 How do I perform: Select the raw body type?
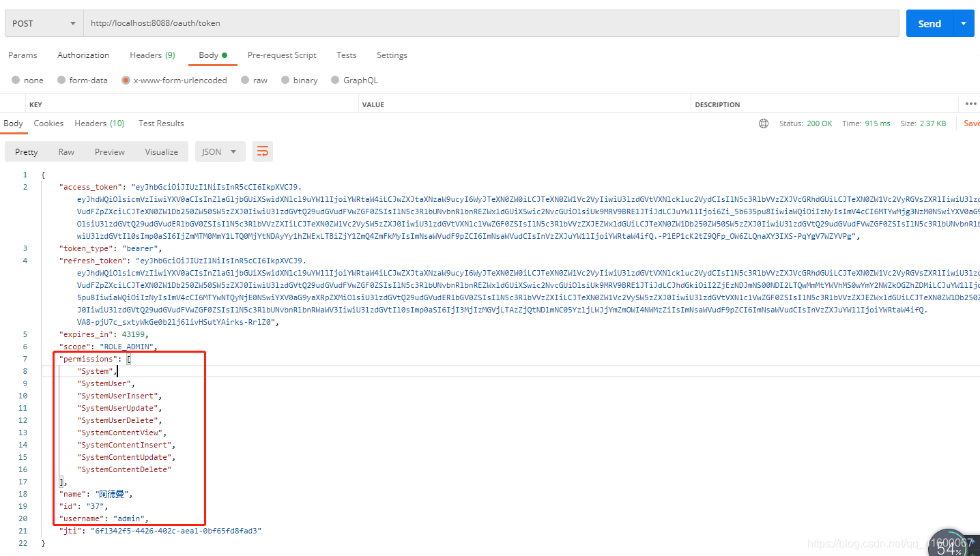pyautogui.click(x=255, y=80)
